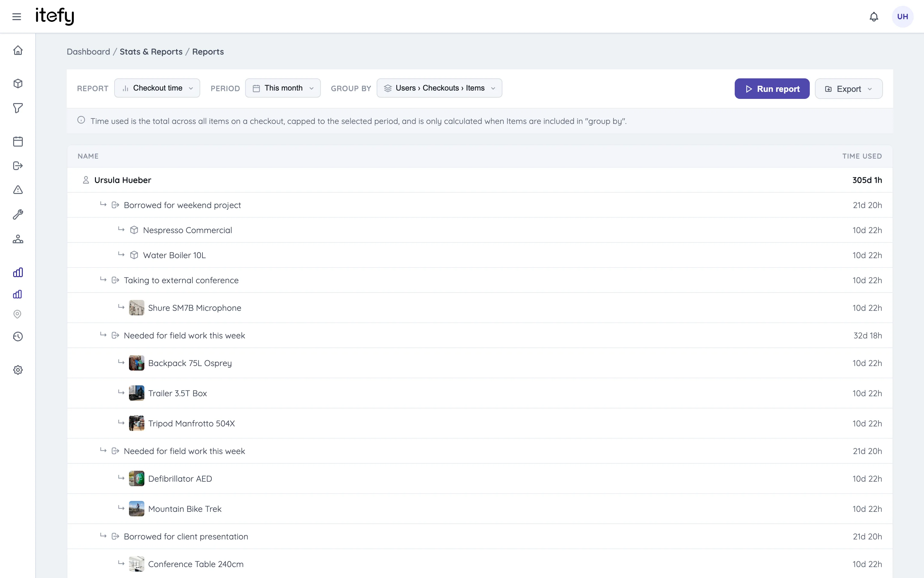The height and width of the screenshot is (578, 924).
Task: Open the Users › Checkouts › Items dropdown
Action: pyautogui.click(x=439, y=88)
